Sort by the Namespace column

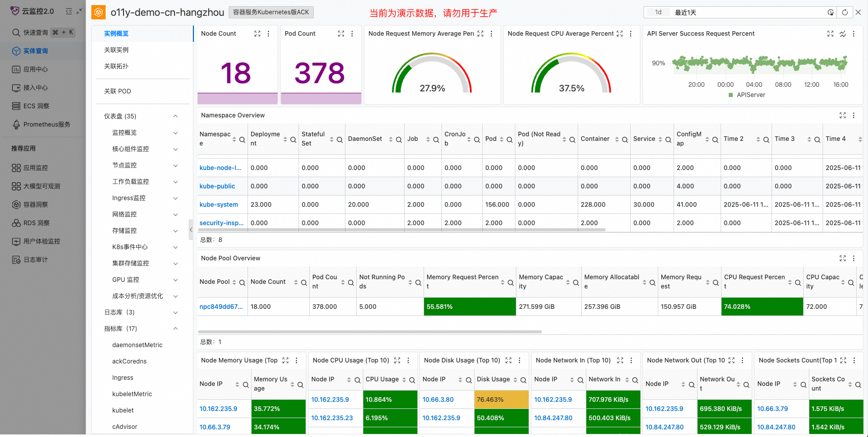pyautogui.click(x=234, y=139)
